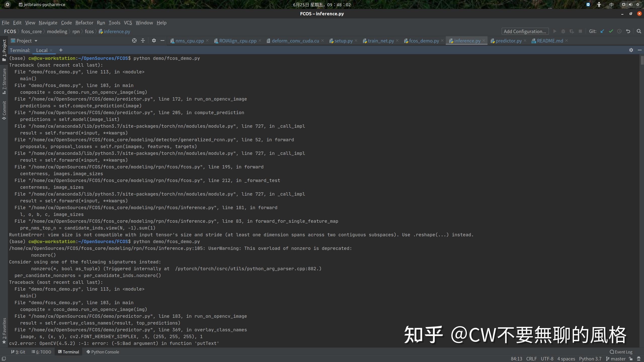Image resolution: width=644 pixels, height=362 pixels.
Task: Toggle the 9: Git tool window
Action: click(18, 352)
